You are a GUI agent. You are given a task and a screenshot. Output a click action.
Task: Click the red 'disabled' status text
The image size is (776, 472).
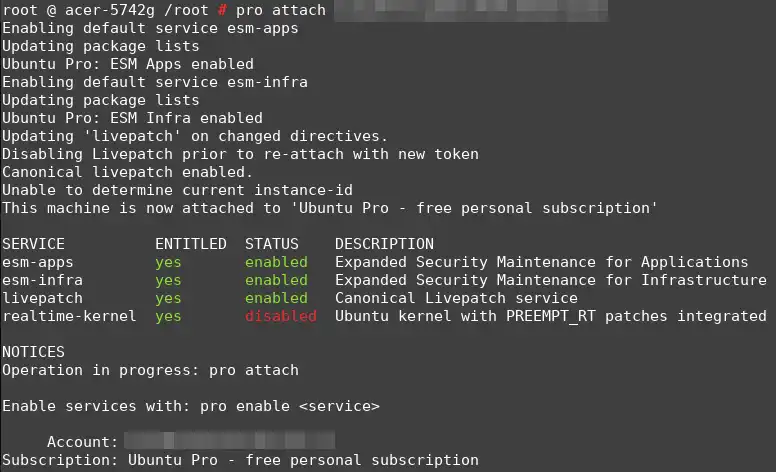(x=281, y=316)
